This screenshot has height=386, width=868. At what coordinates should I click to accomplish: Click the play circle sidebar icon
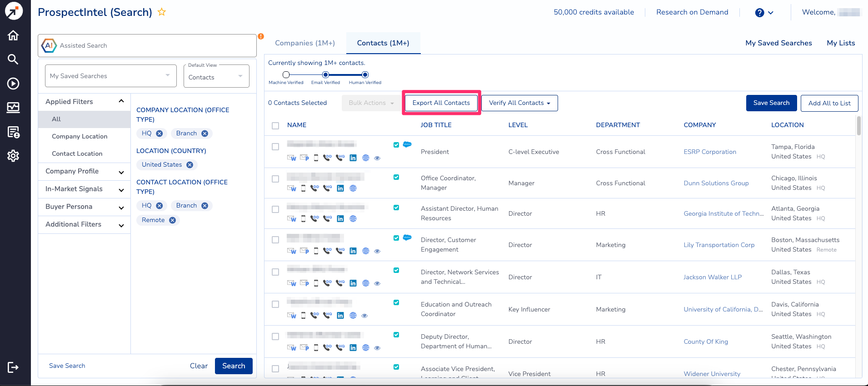tap(13, 84)
